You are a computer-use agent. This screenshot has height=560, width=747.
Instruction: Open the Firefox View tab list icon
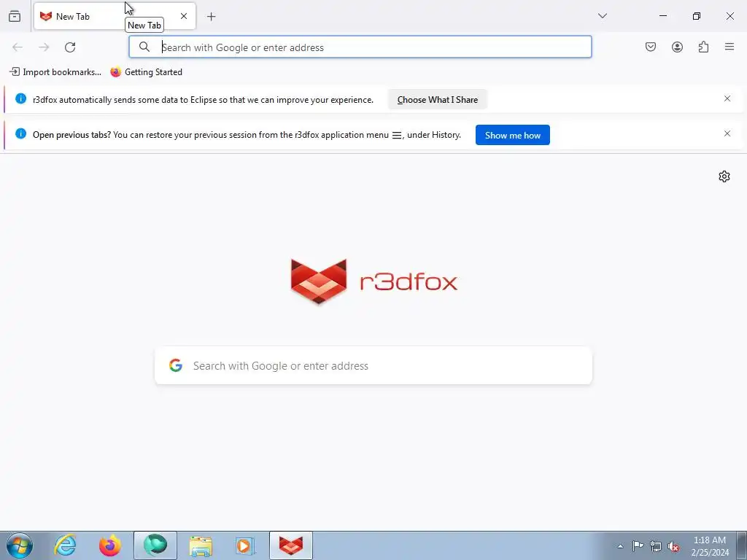pyautogui.click(x=15, y=16)
